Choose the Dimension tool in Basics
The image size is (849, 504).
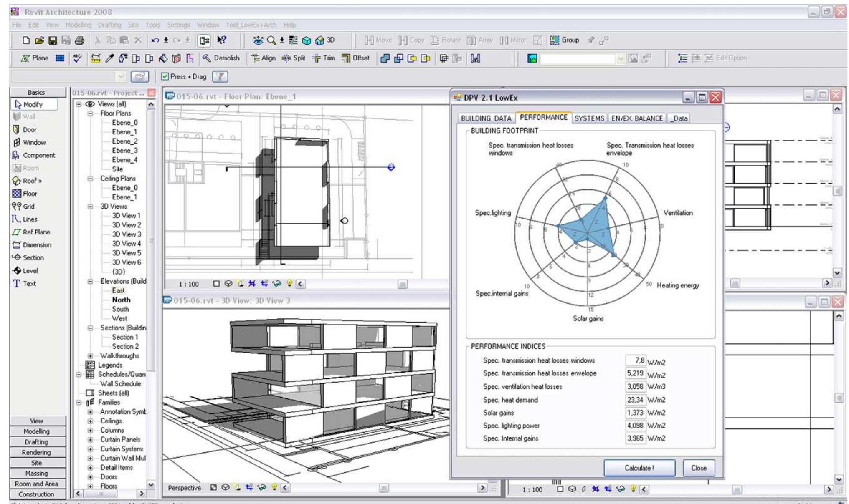[x=31, y=245]
